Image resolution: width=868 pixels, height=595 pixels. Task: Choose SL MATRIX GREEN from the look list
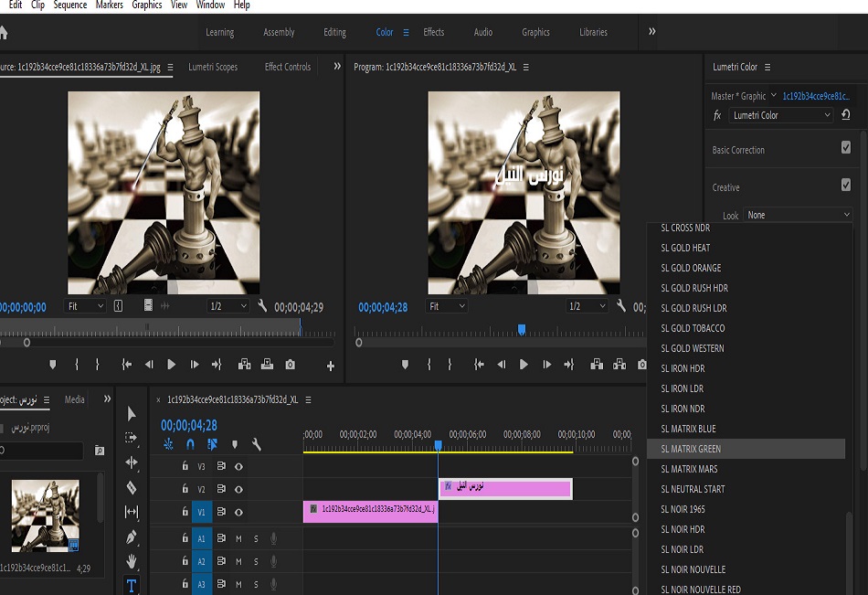point(691,449)
